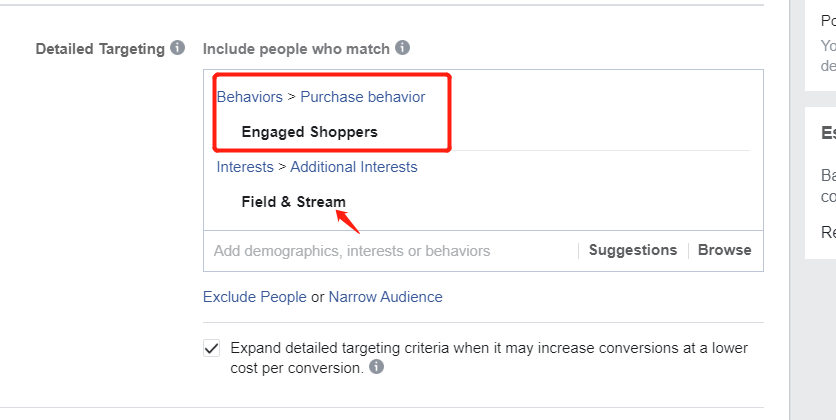The width and height of the screenshot is (836, 420).
Task: Select the Field & Stream interest entry
Action: (x=293, y=202)
